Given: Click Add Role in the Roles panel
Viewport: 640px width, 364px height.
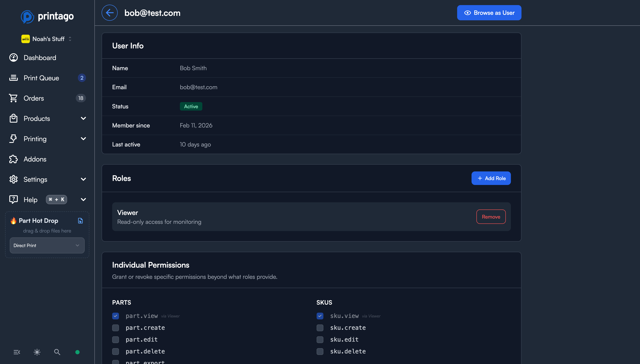Looking at the screenshot, I should pos(491,178).
